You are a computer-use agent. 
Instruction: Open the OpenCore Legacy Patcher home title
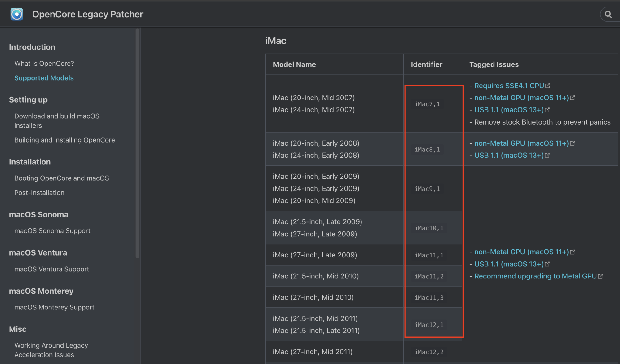coord(87,14)
